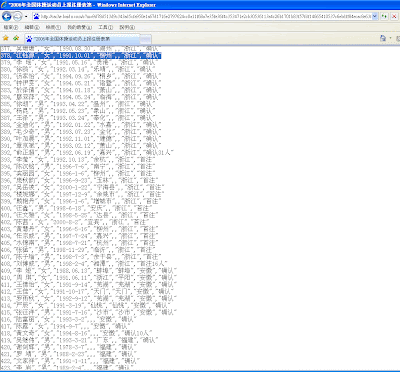Viewport: 400px width, 372px height.
Task: Open the 工具(T) menu
Action: click(x=105, y=27)
